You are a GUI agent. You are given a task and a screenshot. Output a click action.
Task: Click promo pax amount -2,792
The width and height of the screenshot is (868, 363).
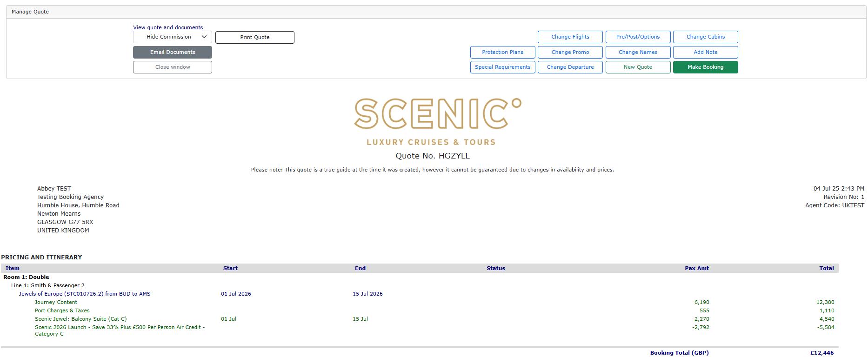click(701, 327)
